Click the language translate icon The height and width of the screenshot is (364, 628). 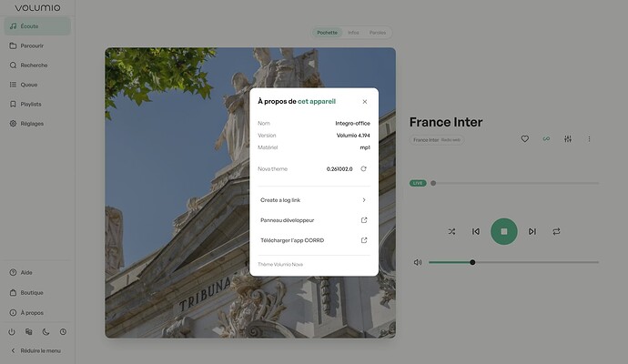(x=29, y=331)
